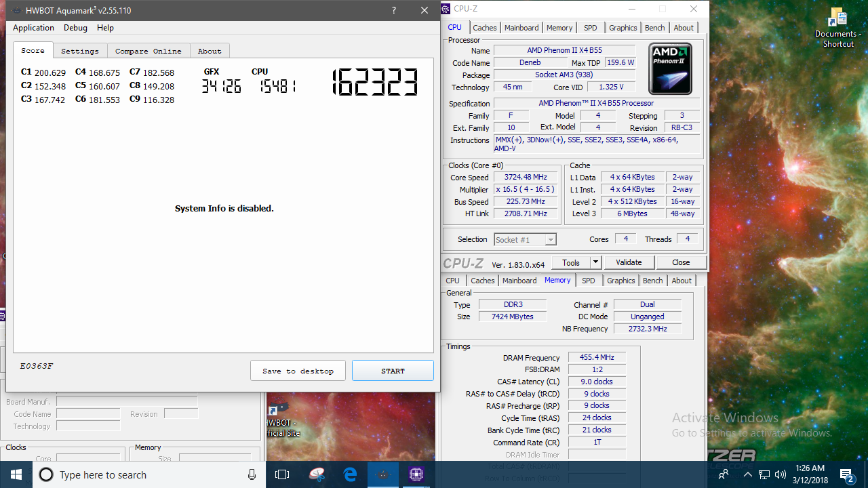Open the Caches tab in lower CPU-Z
Image resolution: width=868 pixels, height=488 pixels.
483,281
